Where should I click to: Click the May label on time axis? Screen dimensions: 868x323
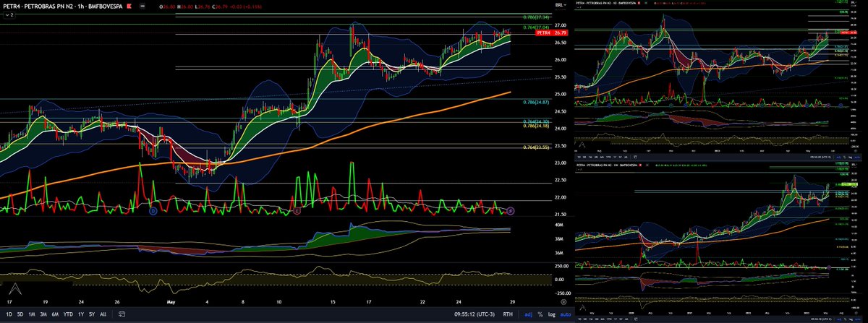pos(171,301)
